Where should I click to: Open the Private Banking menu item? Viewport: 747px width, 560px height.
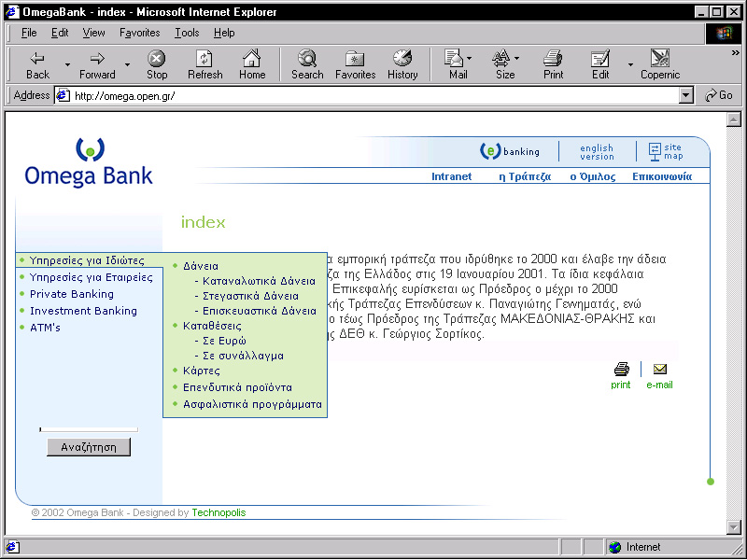coord(72,294)
